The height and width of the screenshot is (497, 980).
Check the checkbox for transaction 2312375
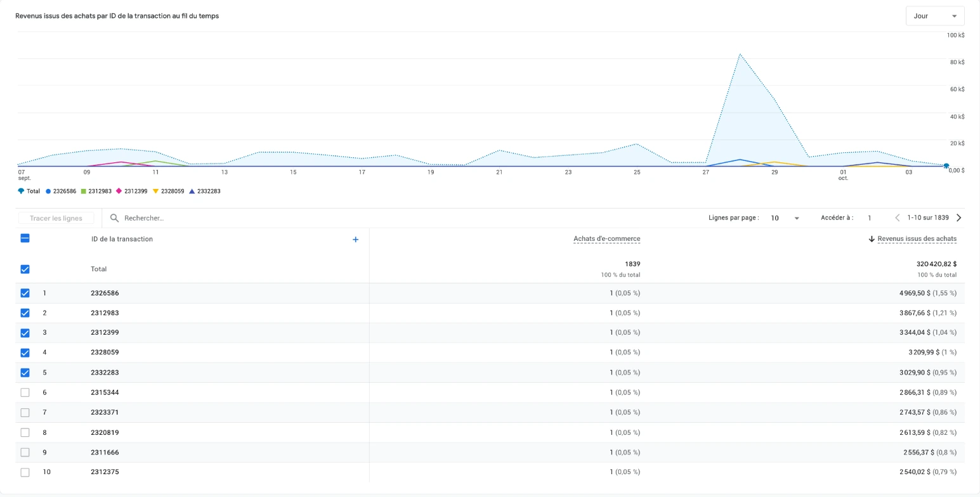pos(25,472)
